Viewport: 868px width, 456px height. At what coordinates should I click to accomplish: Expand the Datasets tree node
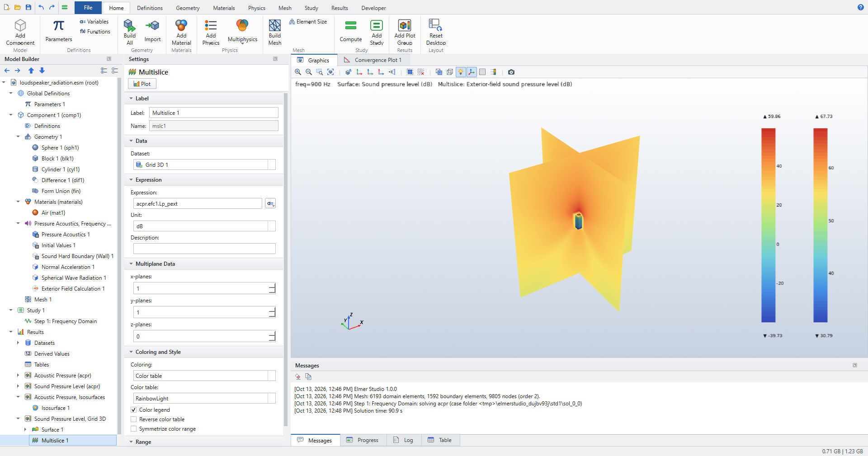[18, 343]
